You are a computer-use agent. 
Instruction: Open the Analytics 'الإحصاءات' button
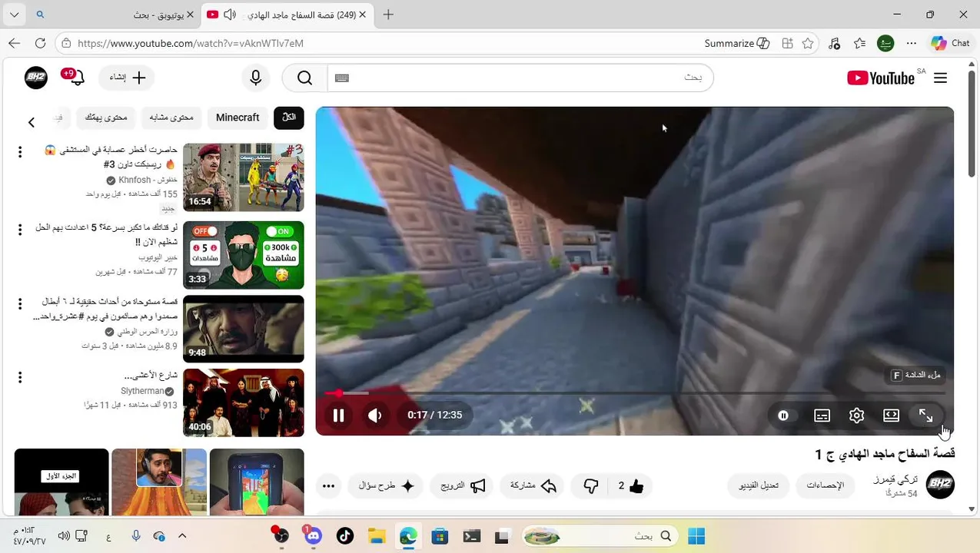click(826, 485)
